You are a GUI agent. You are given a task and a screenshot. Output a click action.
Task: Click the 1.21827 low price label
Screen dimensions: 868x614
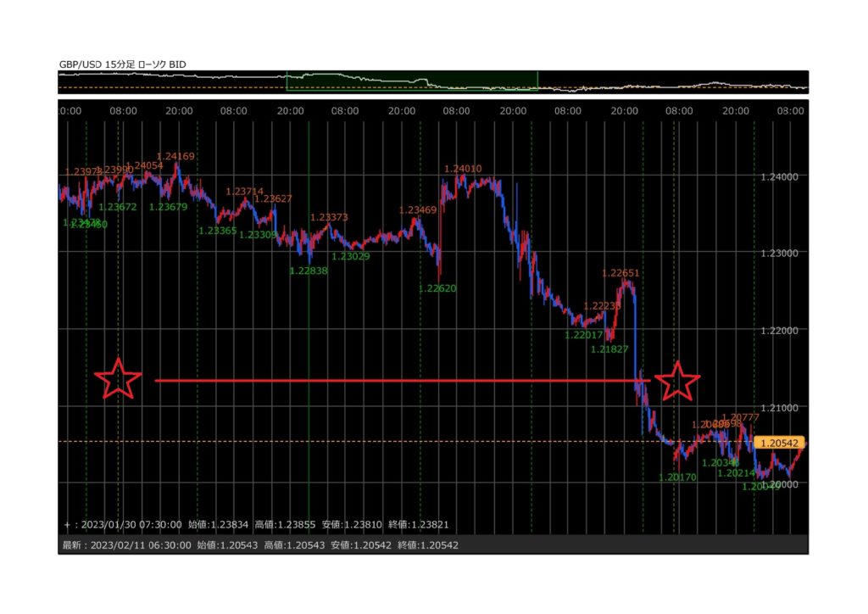(x=609, y=349)
